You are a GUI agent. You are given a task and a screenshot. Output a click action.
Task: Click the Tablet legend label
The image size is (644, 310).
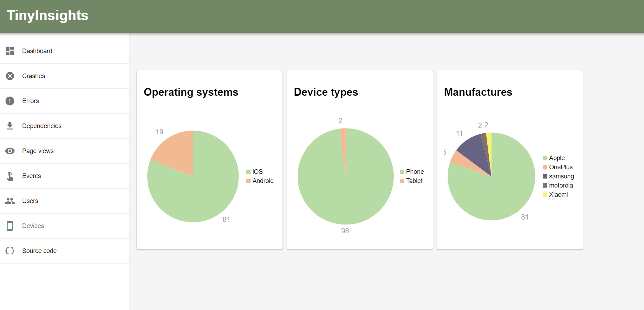coord(414,181)
